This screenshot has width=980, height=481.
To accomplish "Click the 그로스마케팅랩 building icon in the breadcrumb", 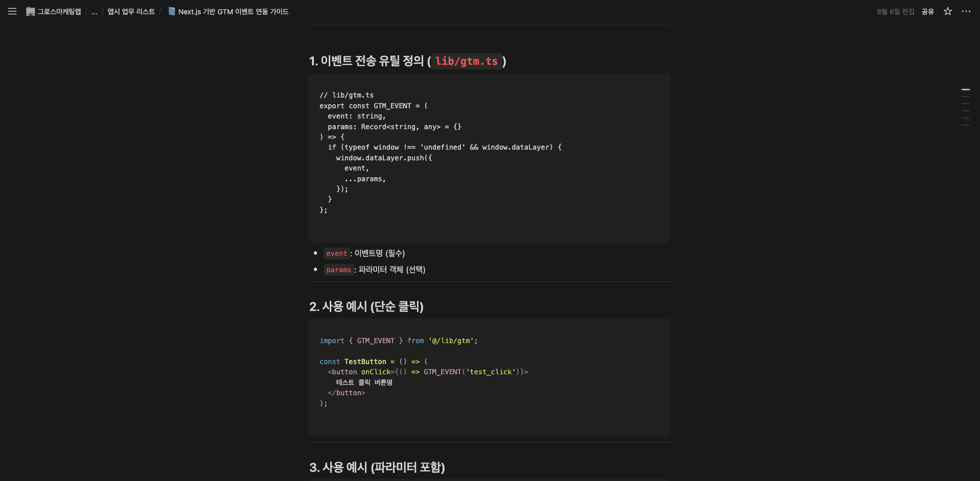I will click(x=31, y=11).
